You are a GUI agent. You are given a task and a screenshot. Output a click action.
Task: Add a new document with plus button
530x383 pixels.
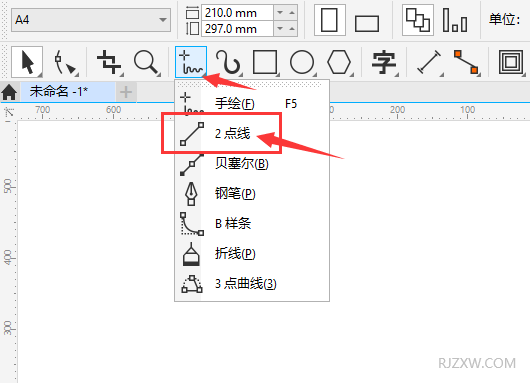click(x=126, y=92)
